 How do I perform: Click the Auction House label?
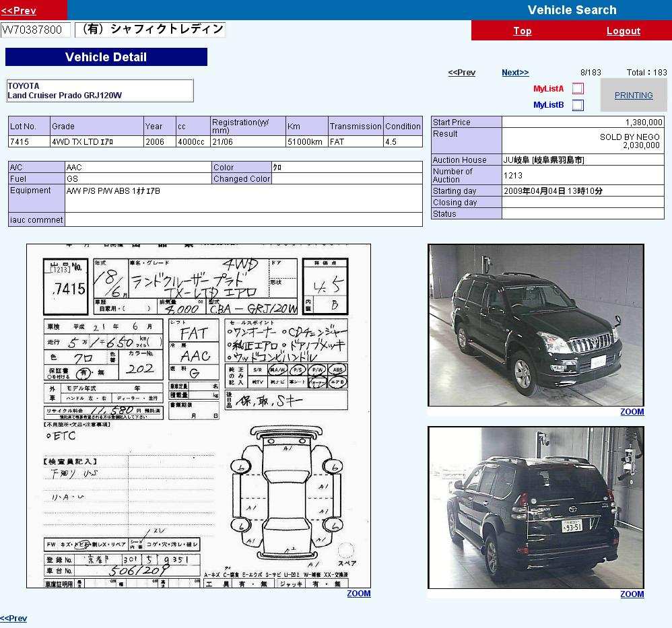click(x=466, y=160)
